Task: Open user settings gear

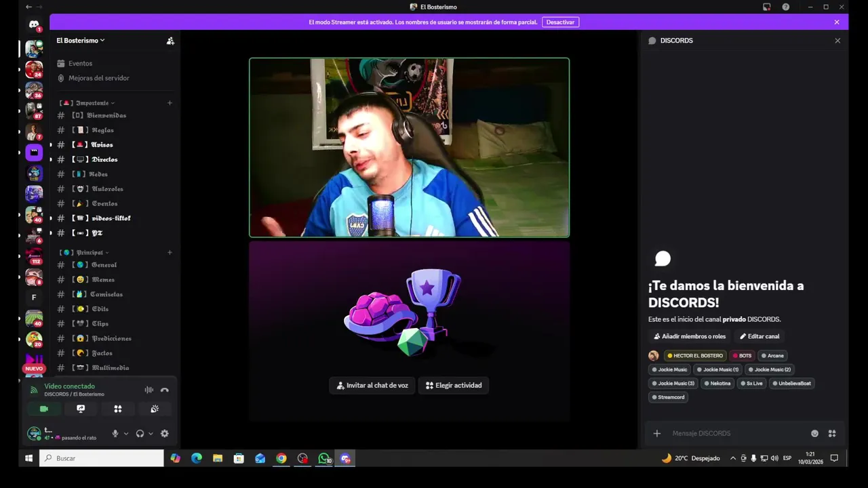Action: click(x=164, y=434)
